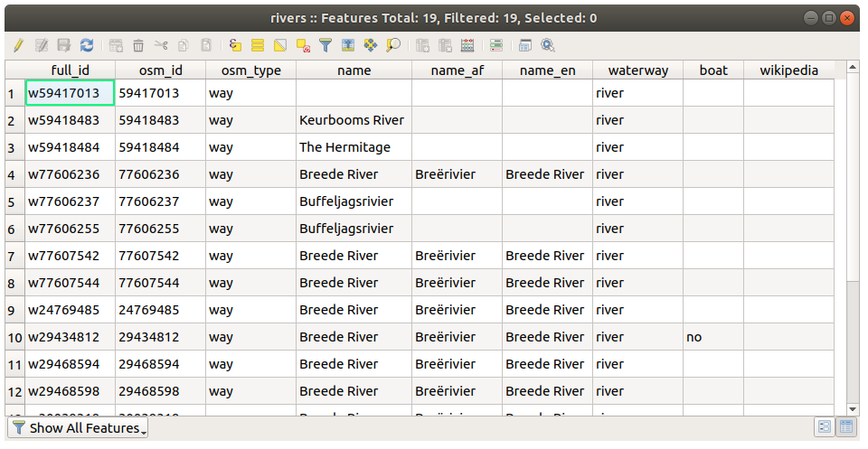The height and width of the screenshot is (449, 868).
Task: Invert the current feature selection
Action: 280,45
